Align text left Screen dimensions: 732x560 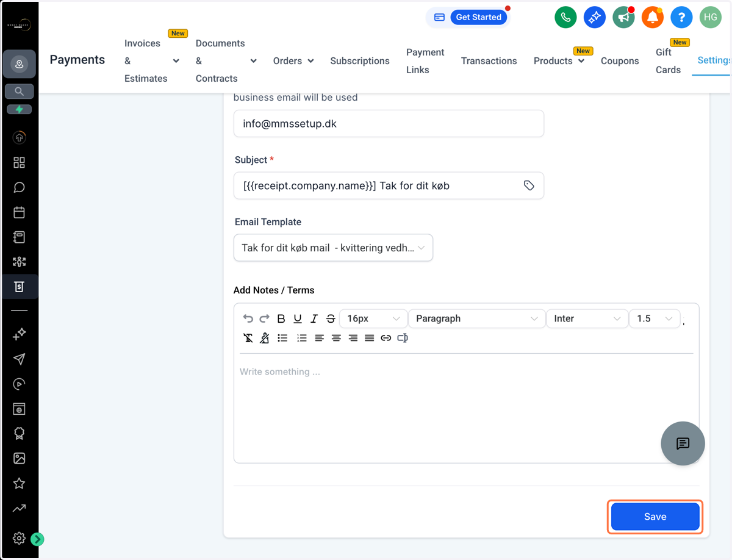coord(319,338)
